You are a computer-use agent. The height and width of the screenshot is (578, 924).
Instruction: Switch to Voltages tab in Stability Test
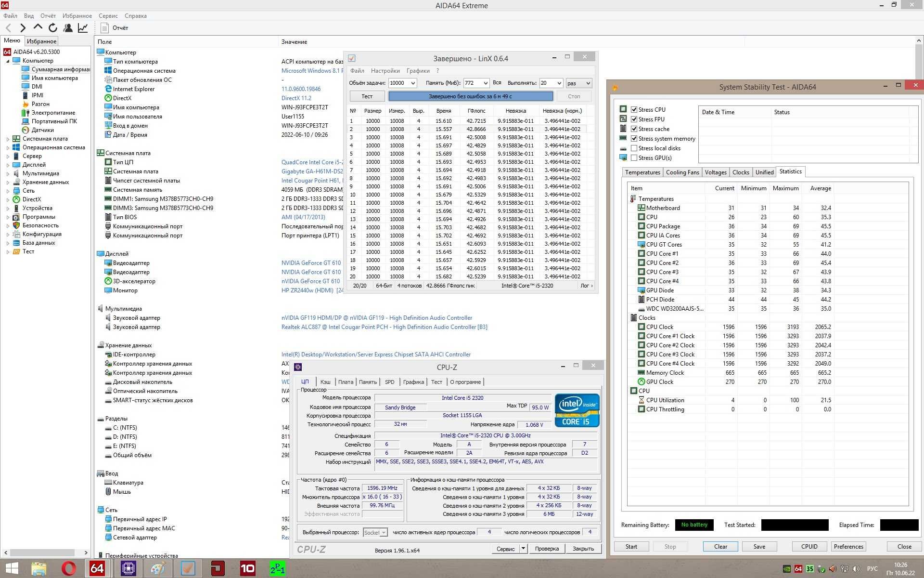point(715,172)
